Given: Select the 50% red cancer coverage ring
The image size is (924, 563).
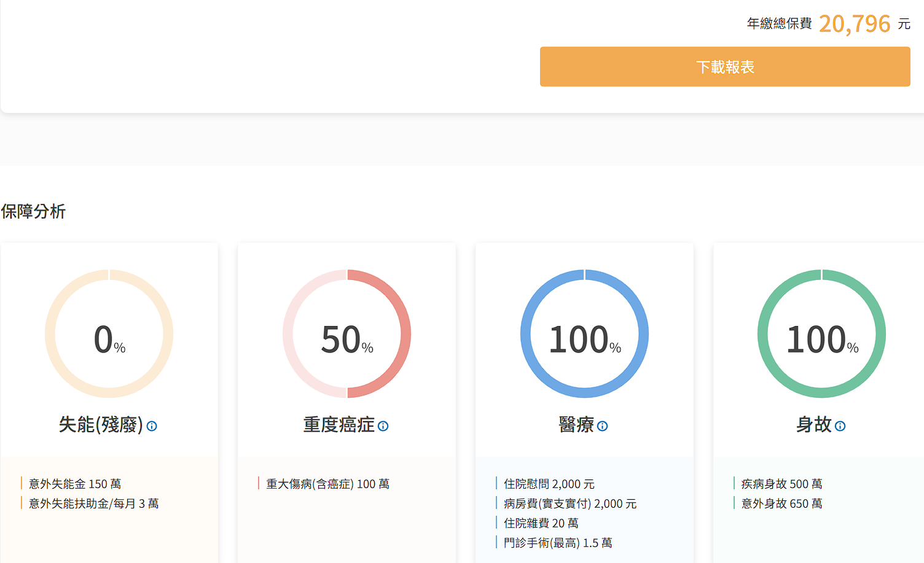Looking at the screenshot, I should coord(347,334).
